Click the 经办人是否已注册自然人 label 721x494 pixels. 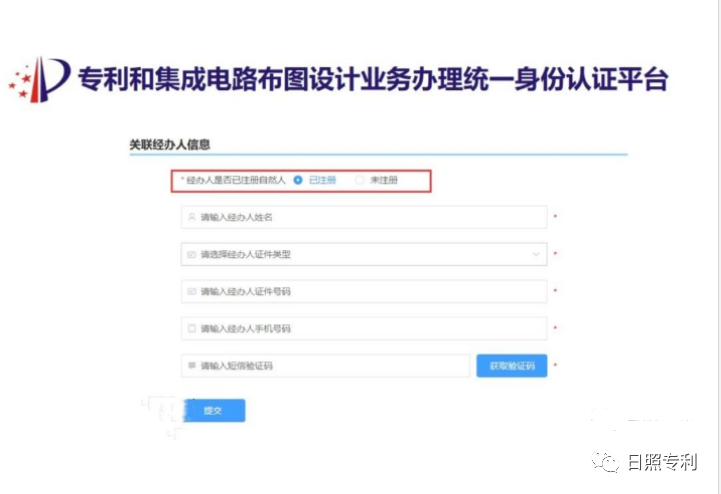pos(235,180)
